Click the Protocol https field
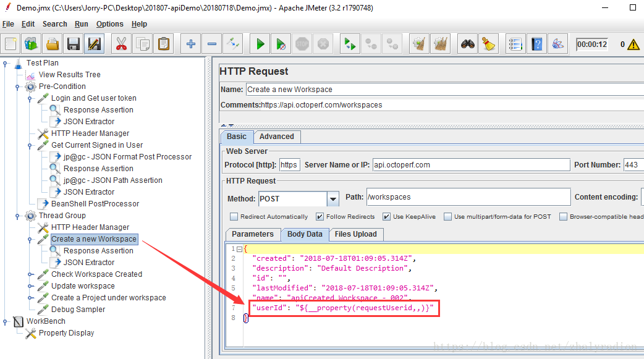This screenshot has height=359, width=644. point(290,165)
